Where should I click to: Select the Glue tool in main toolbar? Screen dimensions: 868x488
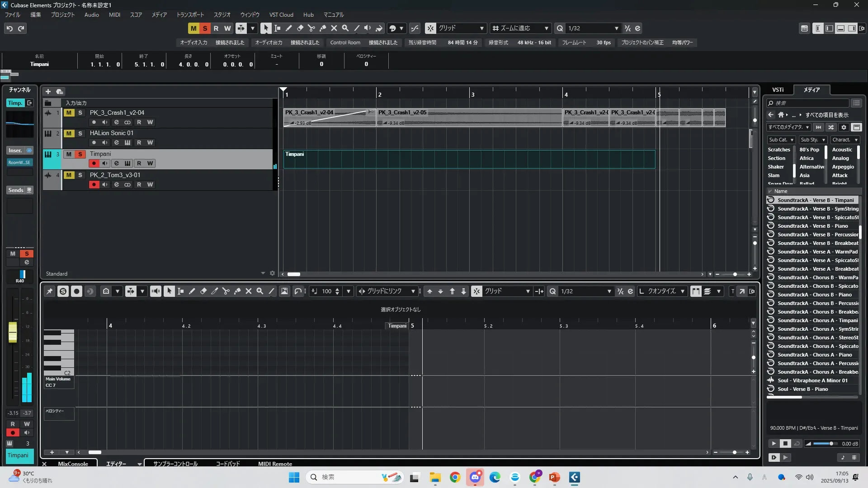[x=323, y=28]
